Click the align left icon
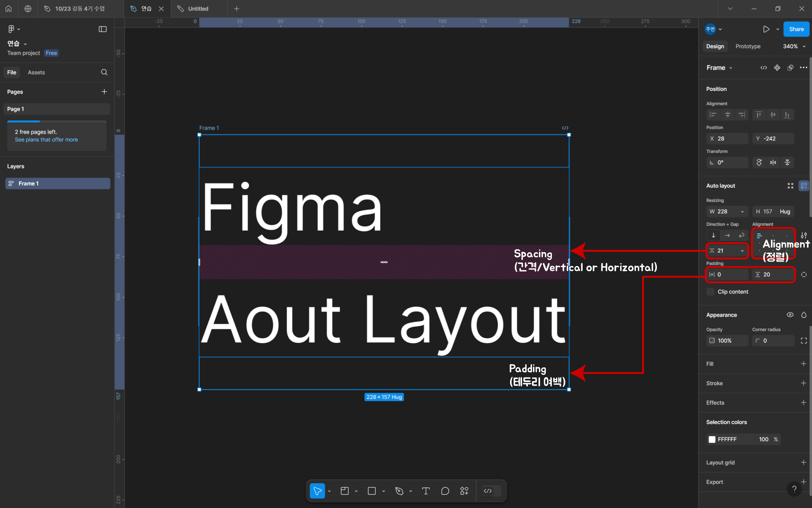812x508 pixels. click(x=713, y=115)
